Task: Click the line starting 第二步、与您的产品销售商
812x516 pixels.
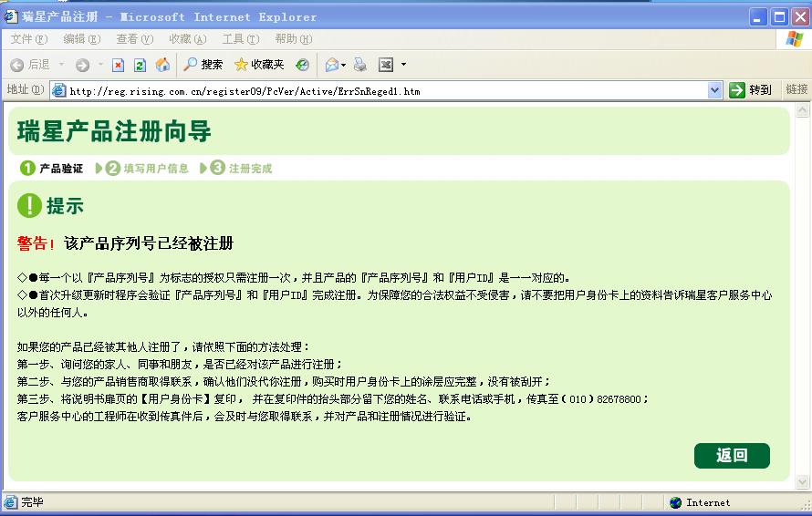Action: 283,382
